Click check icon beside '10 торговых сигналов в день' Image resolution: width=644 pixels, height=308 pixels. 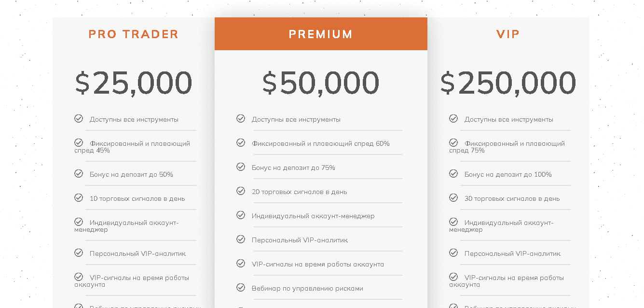click(x=79, y=197)
